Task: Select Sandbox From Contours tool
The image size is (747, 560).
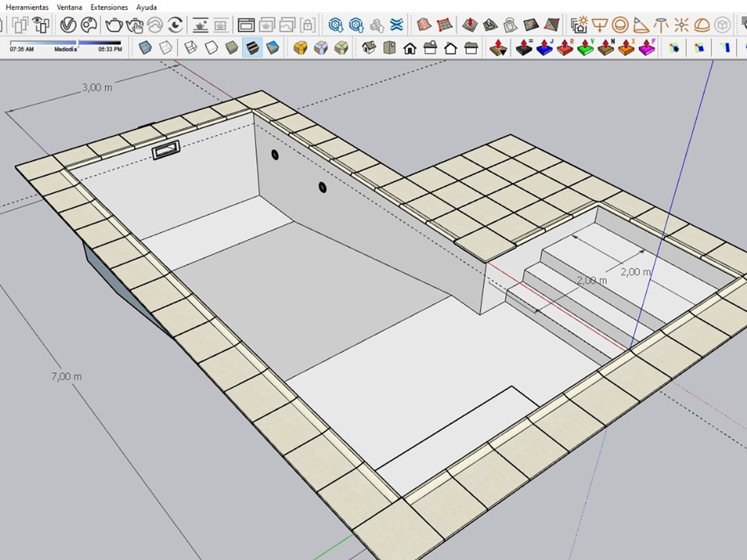Action: (x=424, y=25)
